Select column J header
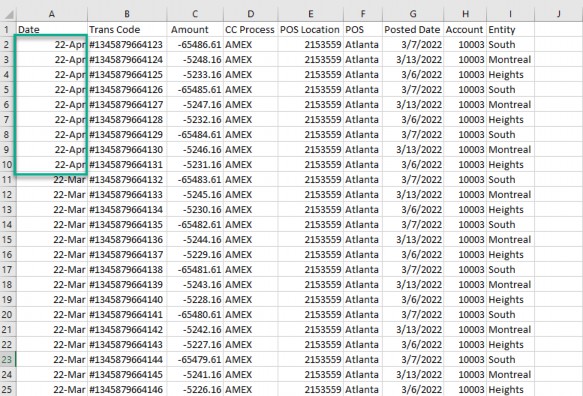 click(558, 14)
